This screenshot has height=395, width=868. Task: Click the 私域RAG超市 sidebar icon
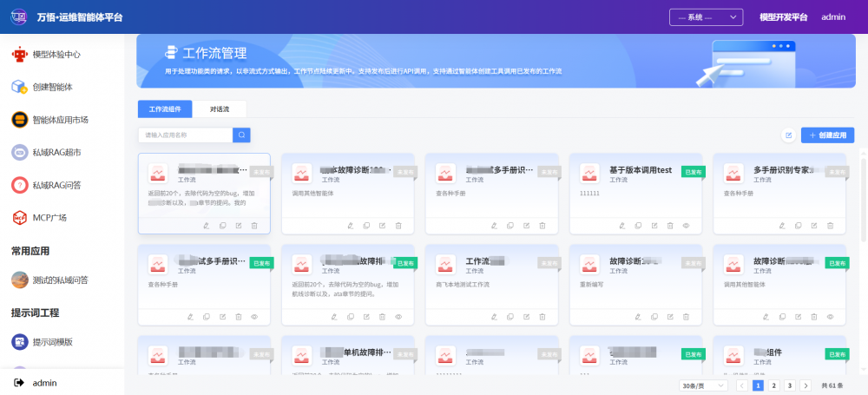19,152
